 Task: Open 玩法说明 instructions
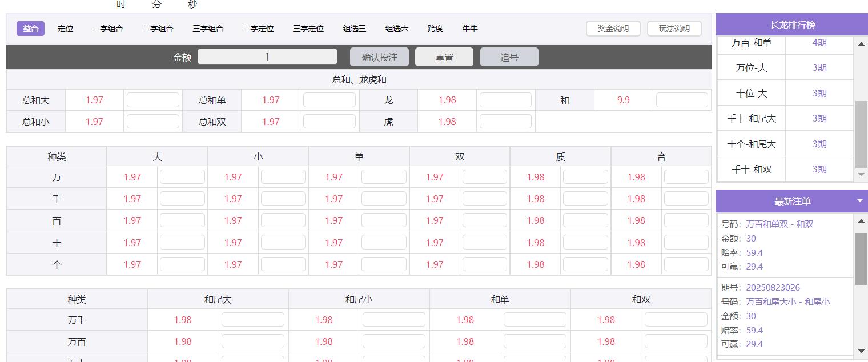tap(674, 29)
